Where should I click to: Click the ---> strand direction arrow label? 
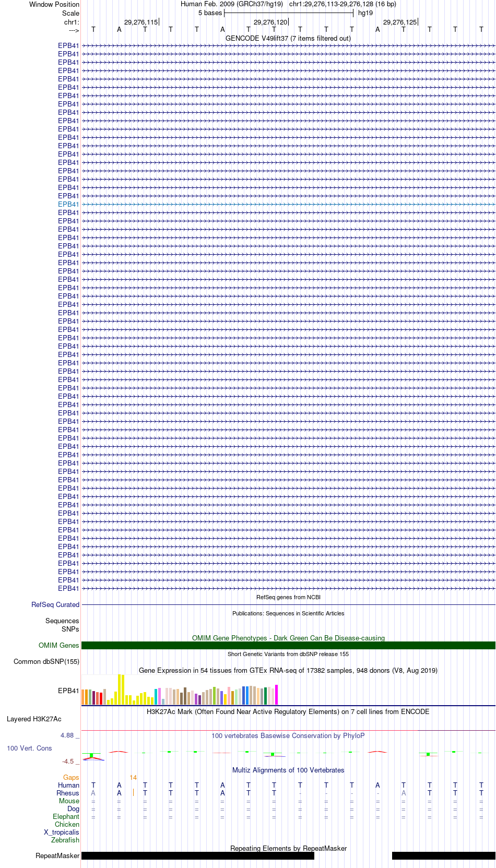74,30
